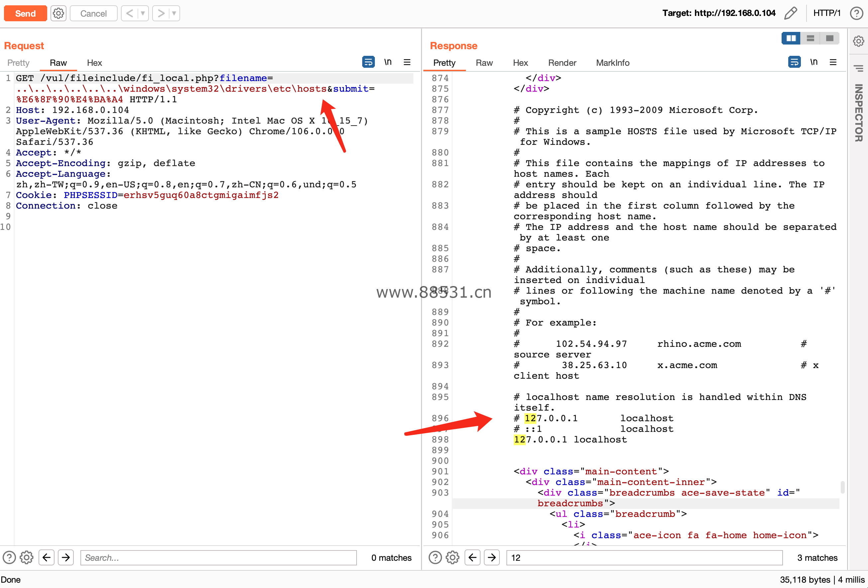The width and height of the screenshot is (868, 588).
Task: Open Response search help icon
Action: pos(435,557)
